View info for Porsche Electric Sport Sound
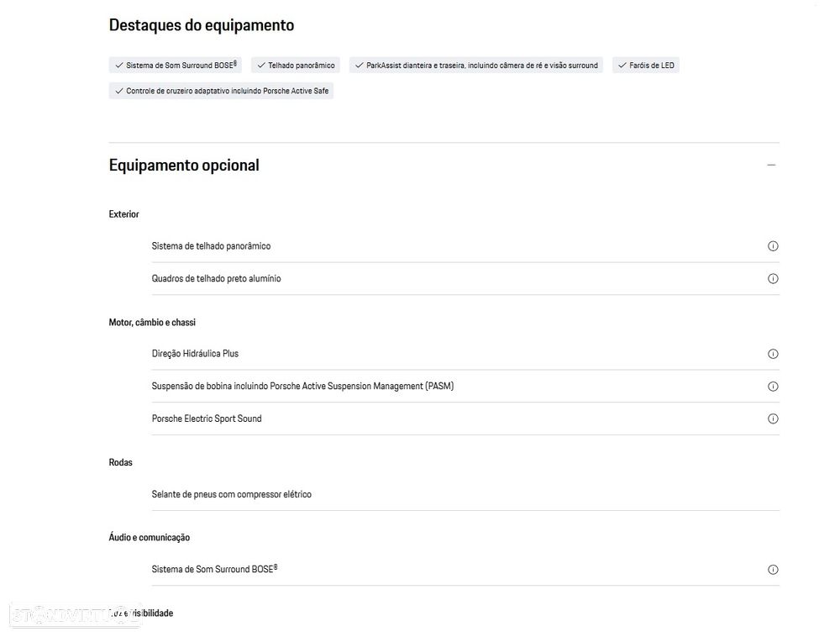 (x=773, y=419)
